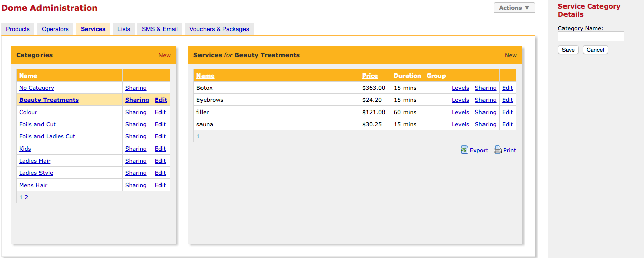The height and width of the screenshot is (258, 644).
Task: Open the Colour category
Action: click(28, 112)
